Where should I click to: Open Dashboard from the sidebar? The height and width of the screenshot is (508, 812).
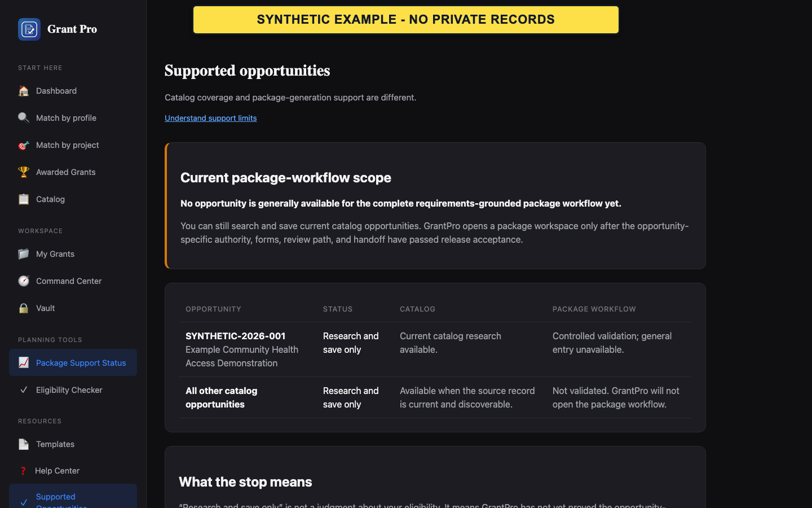[73, 91]
